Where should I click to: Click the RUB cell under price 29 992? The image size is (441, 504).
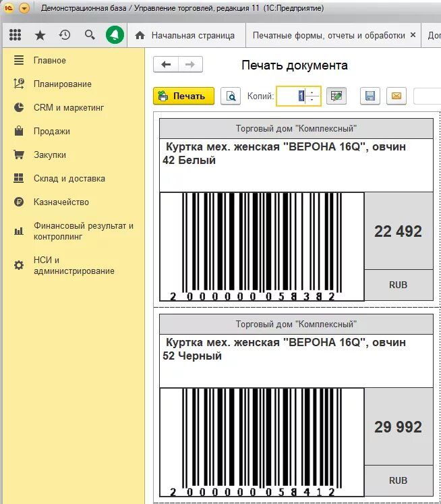(399, 480)
